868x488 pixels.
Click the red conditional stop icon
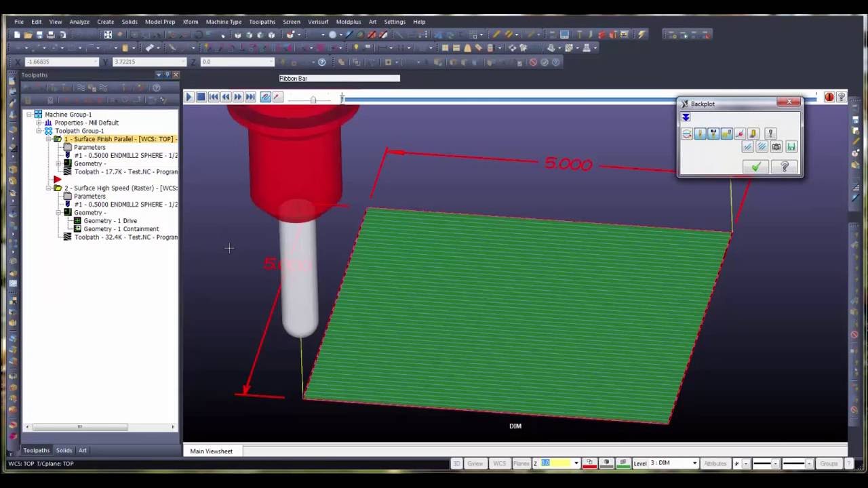(829, 97)
